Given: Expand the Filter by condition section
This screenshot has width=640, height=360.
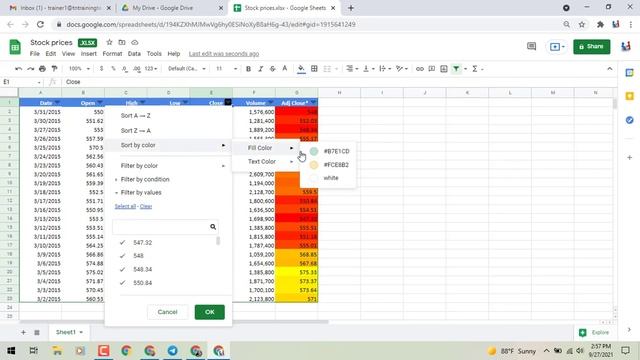Looking at the screenshot, I should (144, 180).
